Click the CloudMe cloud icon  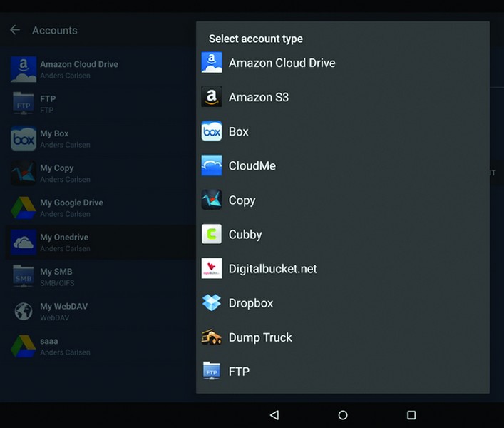(x=212, y=165)
